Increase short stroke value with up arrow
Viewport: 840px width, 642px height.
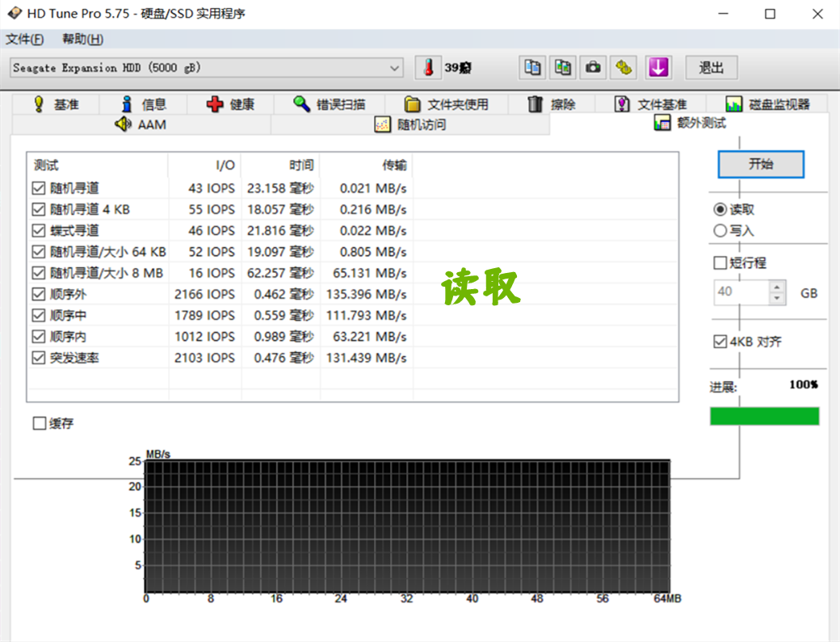point(777,287)
